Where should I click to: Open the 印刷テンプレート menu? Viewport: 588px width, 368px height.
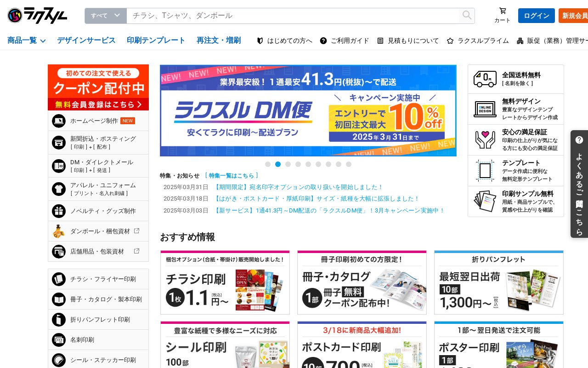(156, 40)
